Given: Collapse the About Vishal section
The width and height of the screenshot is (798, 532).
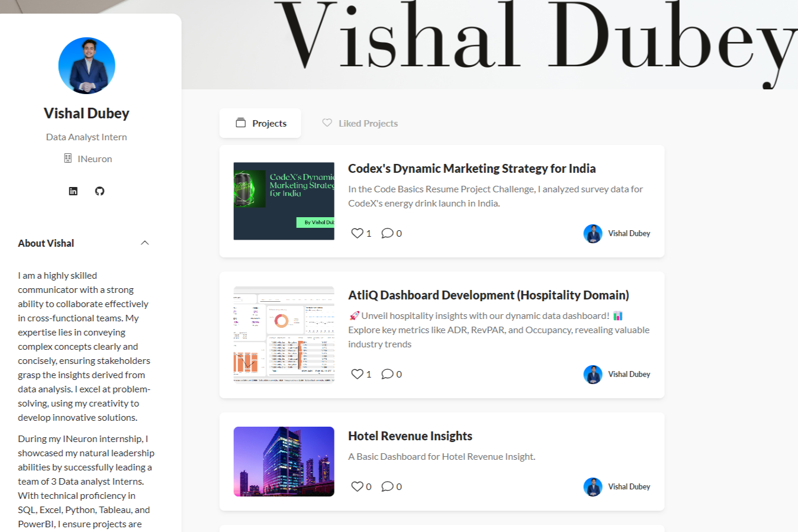Looking at the screenshot, I should 145,243.
